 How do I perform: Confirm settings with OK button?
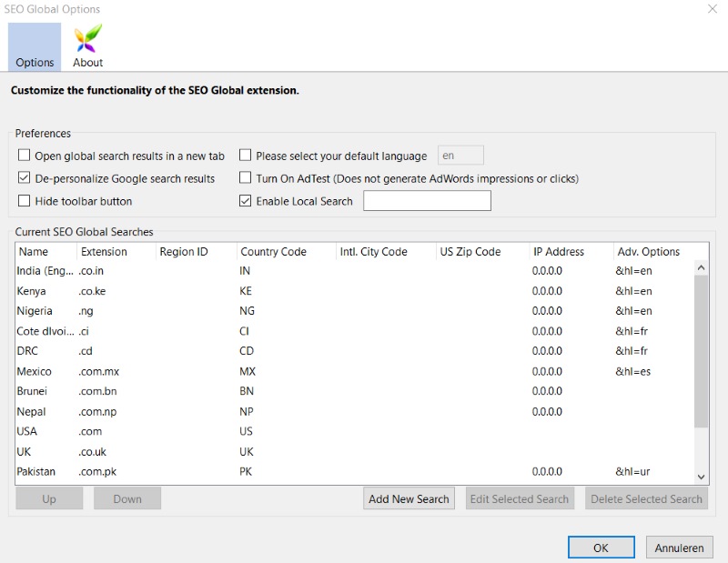click(x=601, y=548)
